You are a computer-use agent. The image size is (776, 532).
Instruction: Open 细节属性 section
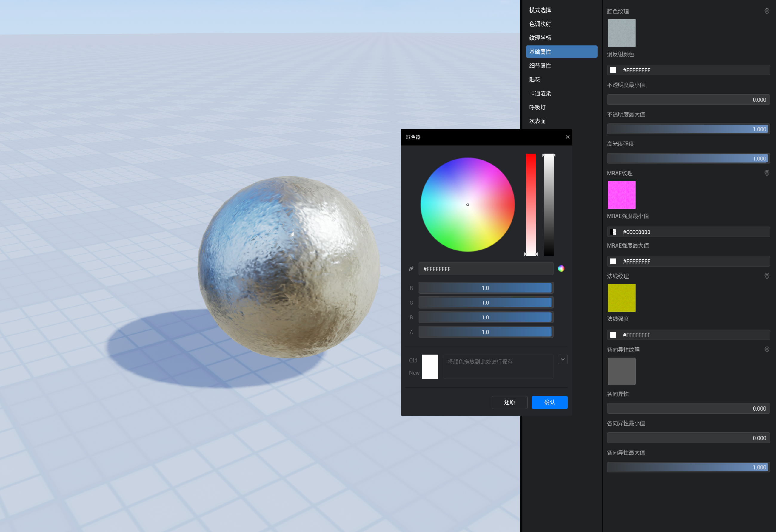tap(561, 66)
